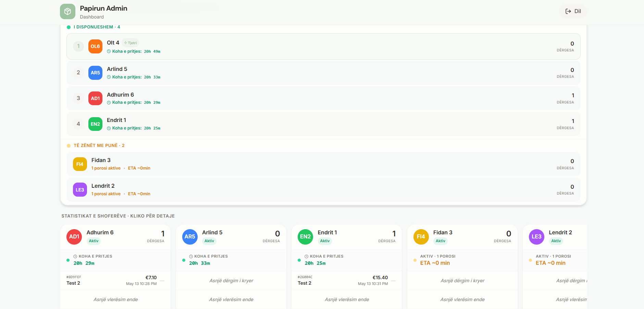Open the Test 2 delivery #8D9FEF on Adhurim card
Viewport: 644px width, 309px height.
coord(115,281)
